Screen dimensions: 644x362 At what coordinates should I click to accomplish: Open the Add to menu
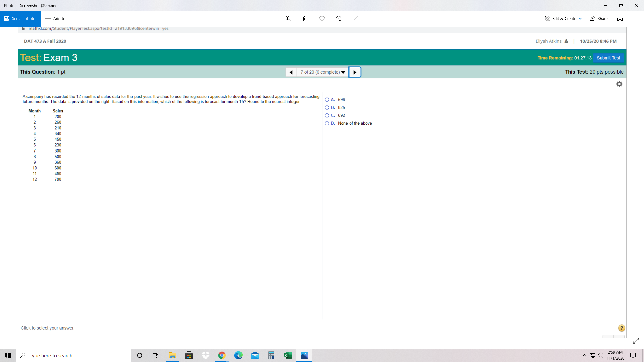tap(56, 19)
